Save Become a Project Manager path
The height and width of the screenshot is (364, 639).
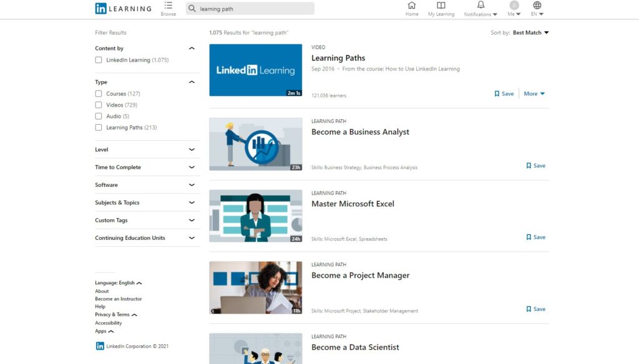tap(535, 309)
